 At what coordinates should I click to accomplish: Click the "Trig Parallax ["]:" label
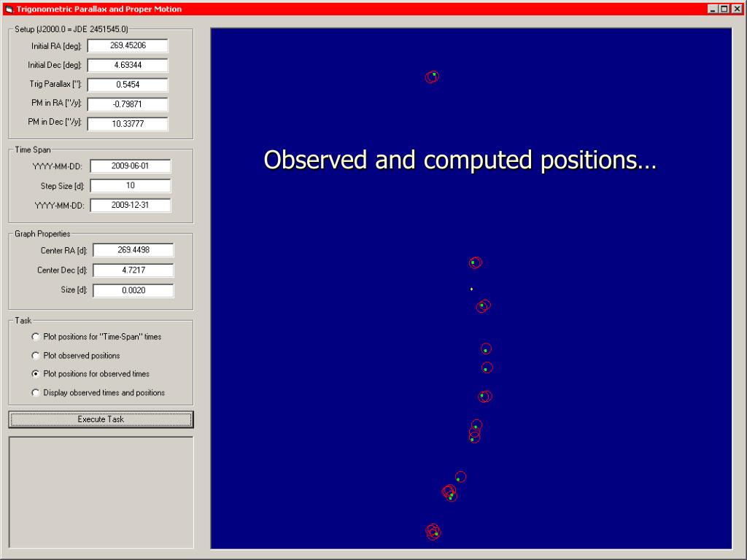(x=55, y=85)
